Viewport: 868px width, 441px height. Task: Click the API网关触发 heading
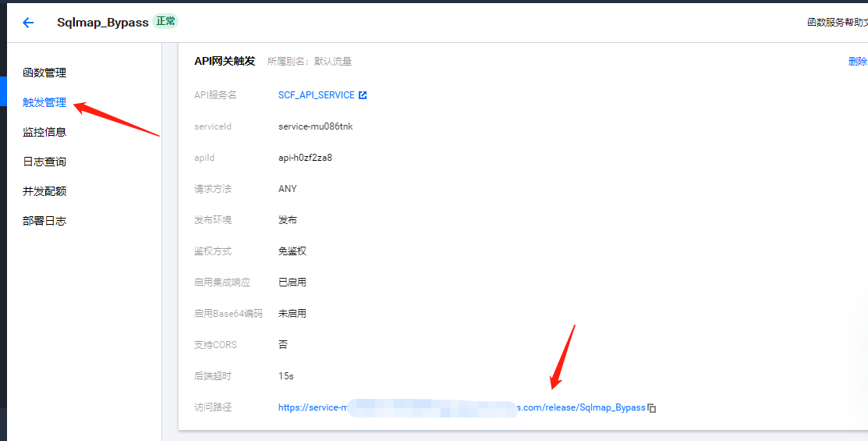[225, 61]
